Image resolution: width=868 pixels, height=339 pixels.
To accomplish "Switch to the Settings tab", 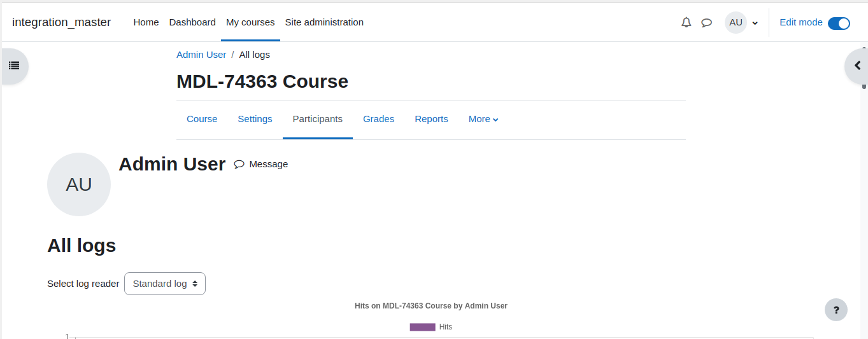I will click(255, 119).
